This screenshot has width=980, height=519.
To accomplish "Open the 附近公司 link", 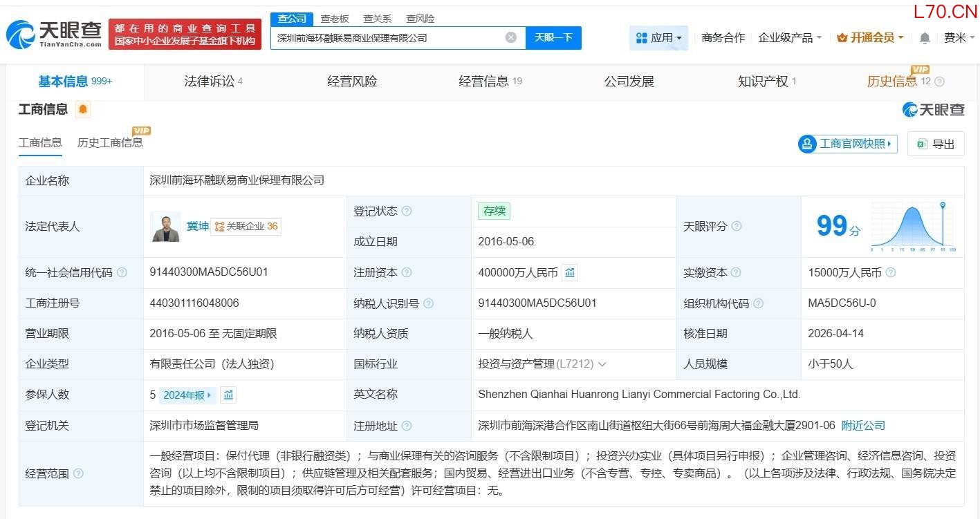I will click(x=863, y=426).
